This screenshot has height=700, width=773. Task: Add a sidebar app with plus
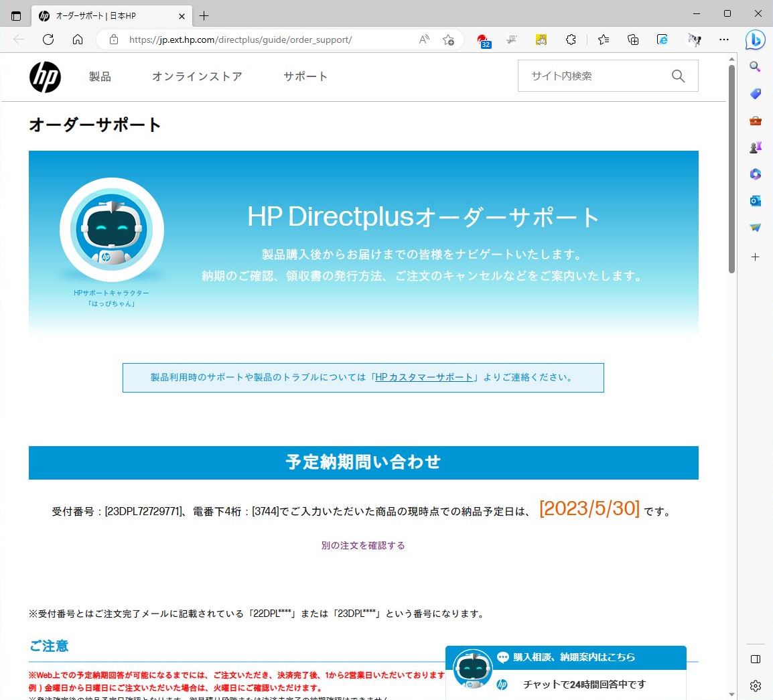tap(756, 257)
